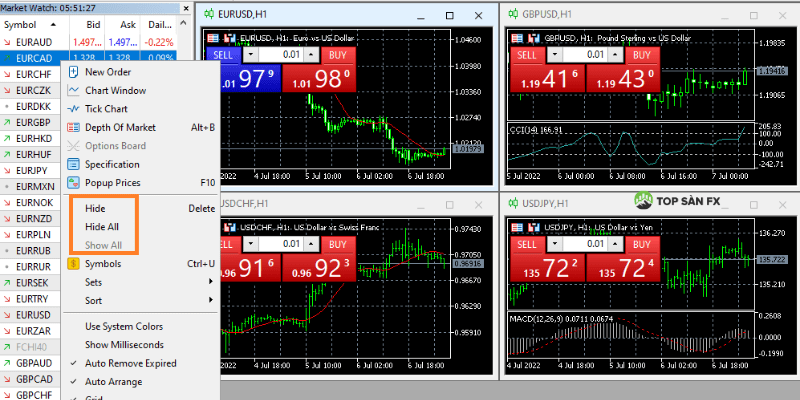The image size is (800, 400).
Task: Click SELL in the USDJPY chart
Action: (527, 244)
